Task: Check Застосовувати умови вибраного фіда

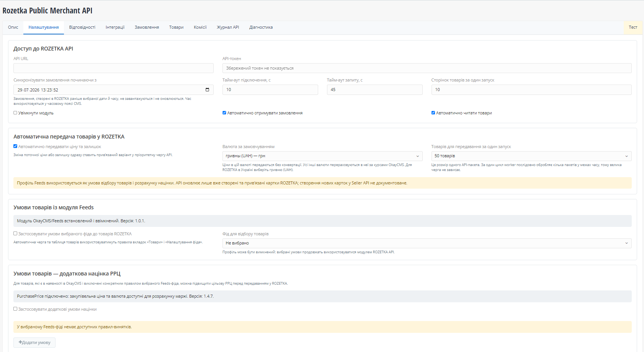Action: tap(15, 233)
